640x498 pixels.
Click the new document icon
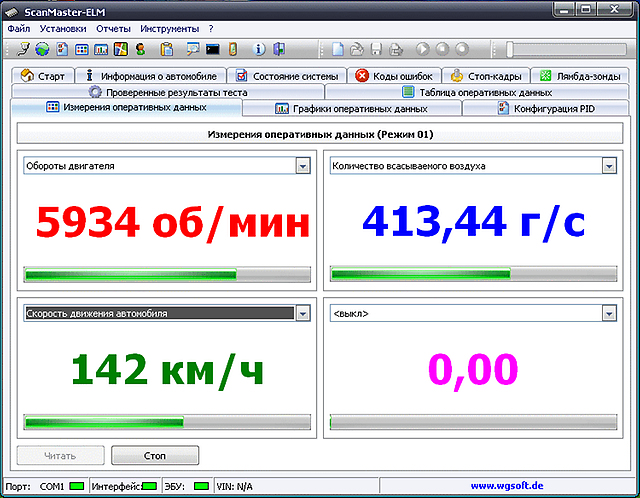click(339, 49)
